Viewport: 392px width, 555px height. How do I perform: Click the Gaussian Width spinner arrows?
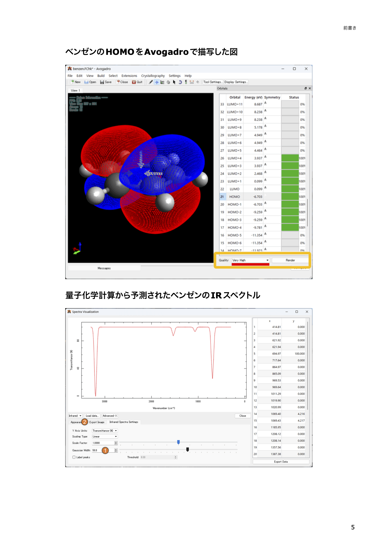(x=116, y=450)
